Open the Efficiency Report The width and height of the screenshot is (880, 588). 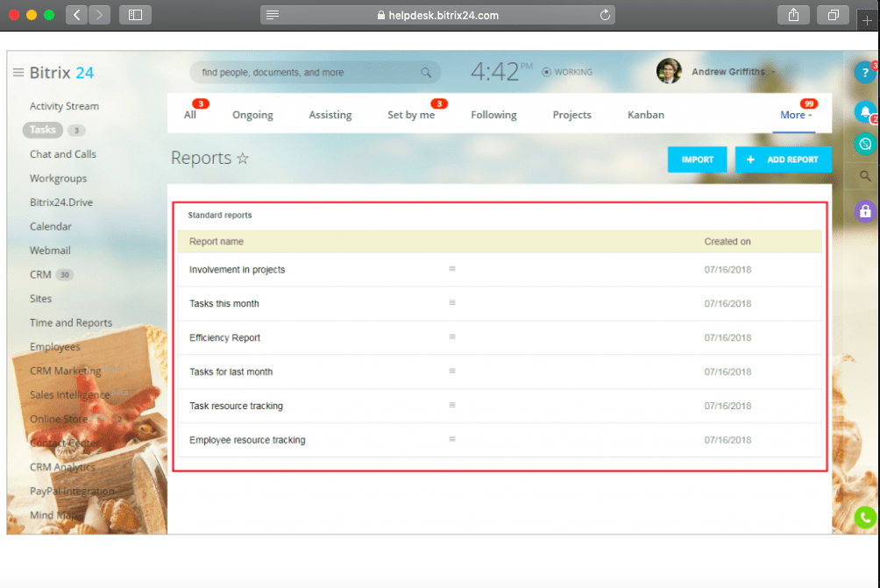tap(224, 337)
